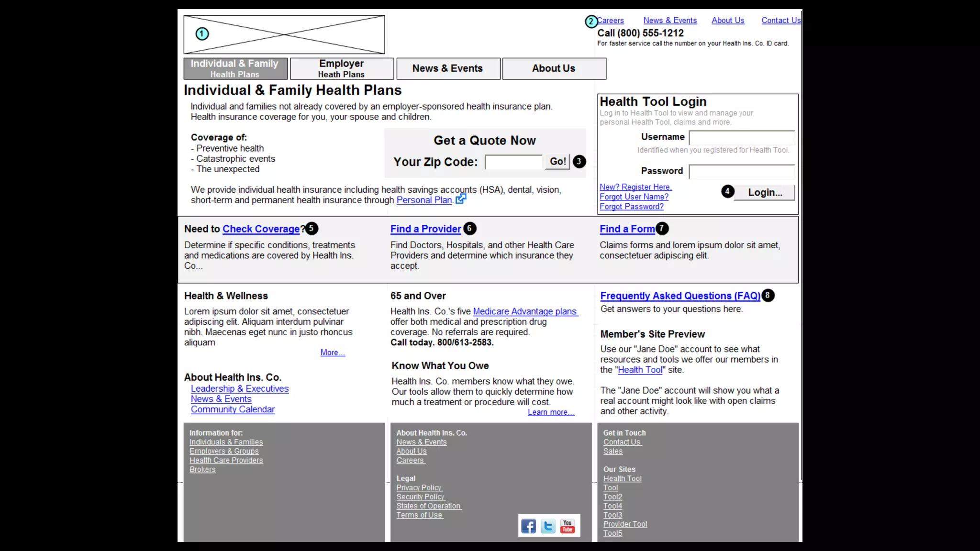Click annotation marker number 3
The image size is (980, 551).
[579, 161]
